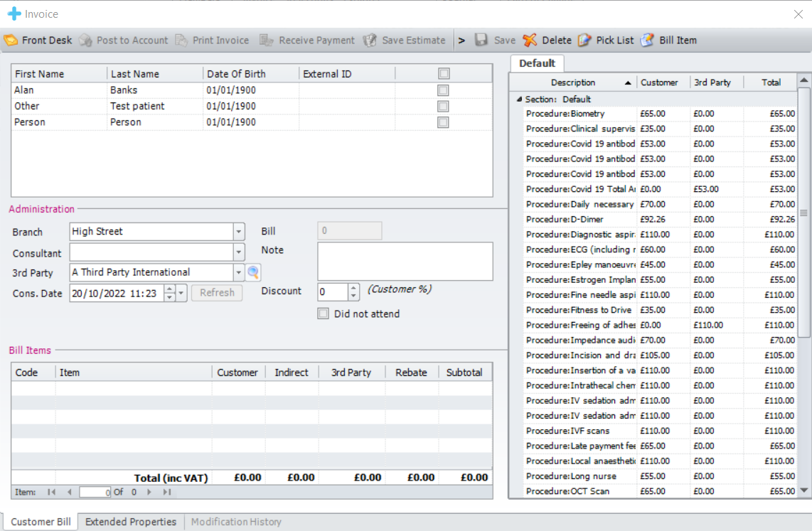
Task: Expand the Consultant dropdown list
Action: [238, 253]
